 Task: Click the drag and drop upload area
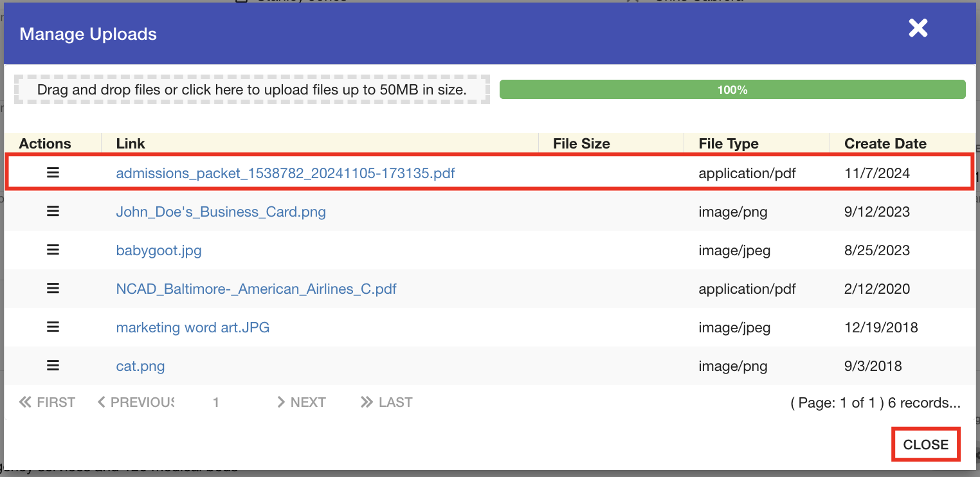[251, 89]
